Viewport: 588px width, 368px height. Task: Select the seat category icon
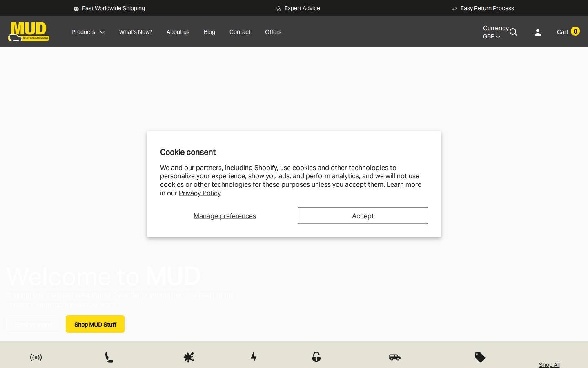tap(109, 357)
